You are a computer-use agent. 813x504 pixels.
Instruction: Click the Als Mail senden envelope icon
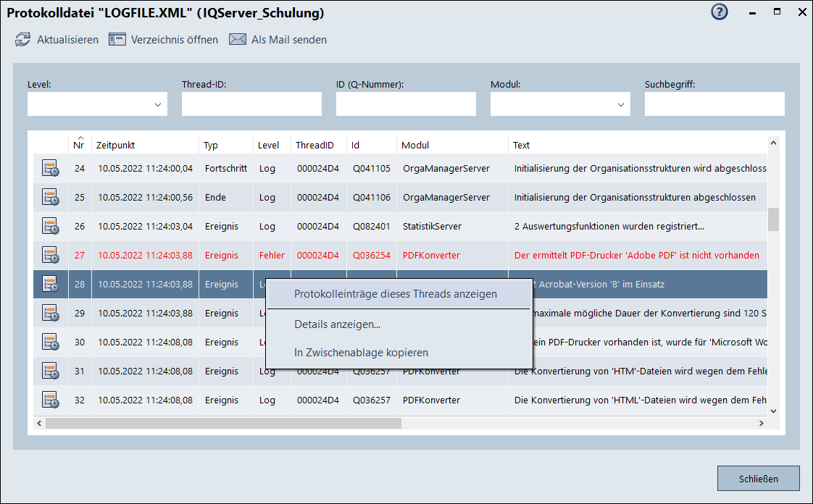click(x=238, y=40)
